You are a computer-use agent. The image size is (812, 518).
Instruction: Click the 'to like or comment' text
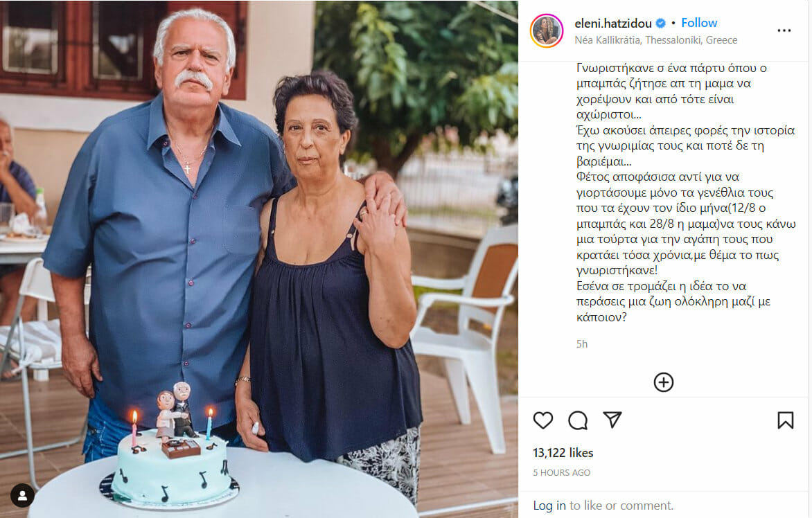point(621,506)
